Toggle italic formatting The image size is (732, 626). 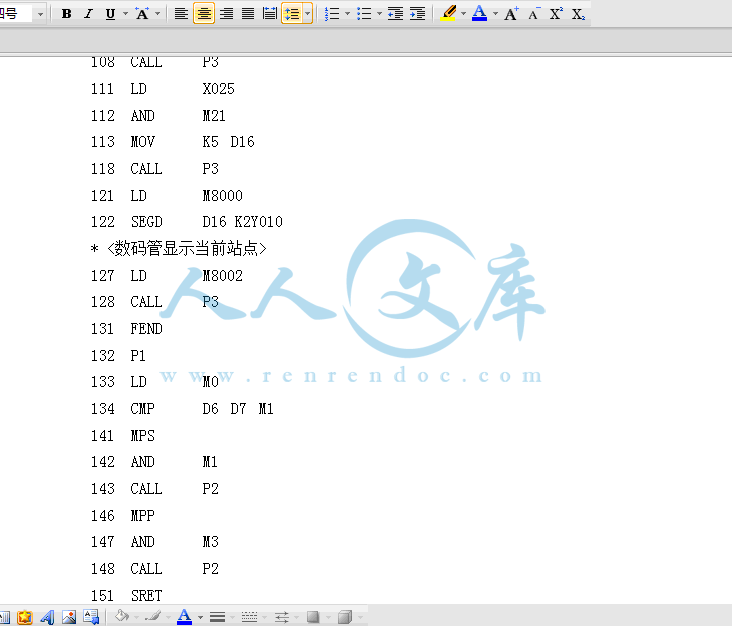(x=88, y=14)
